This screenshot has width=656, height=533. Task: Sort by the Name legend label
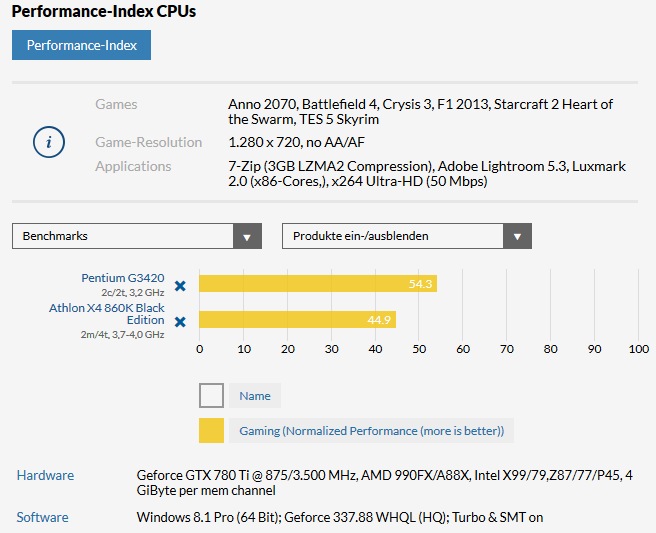255,396
